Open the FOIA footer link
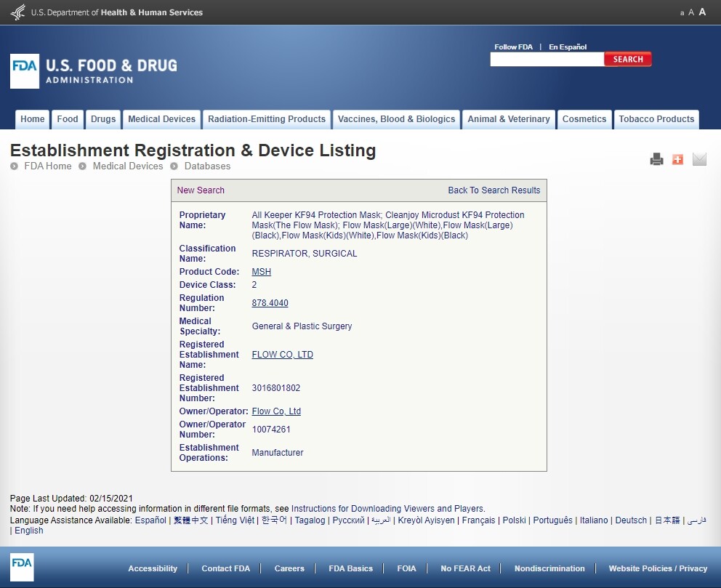The height and width of the screenshot is (588, 721). [406, 568]
